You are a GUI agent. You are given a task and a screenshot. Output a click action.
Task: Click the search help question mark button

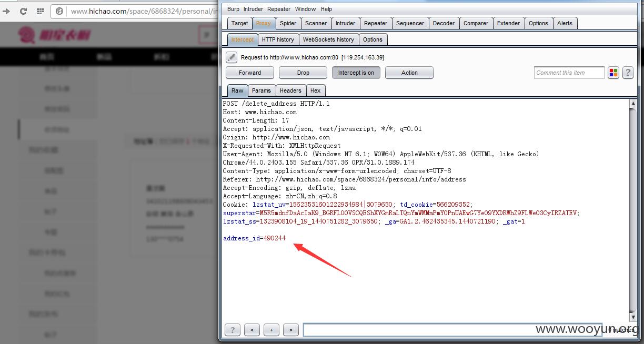point(232,330)
